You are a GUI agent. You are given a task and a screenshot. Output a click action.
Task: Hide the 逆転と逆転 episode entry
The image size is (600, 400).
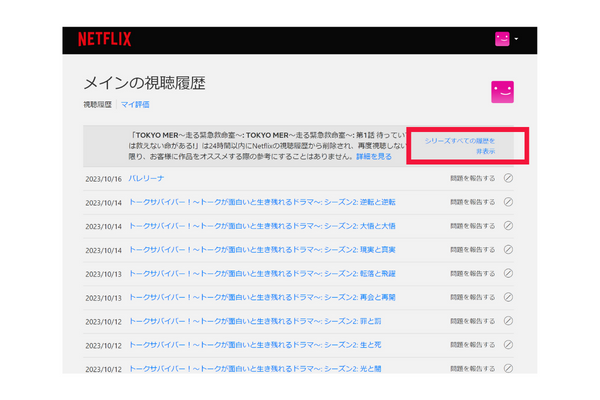[x=508, y=202]
